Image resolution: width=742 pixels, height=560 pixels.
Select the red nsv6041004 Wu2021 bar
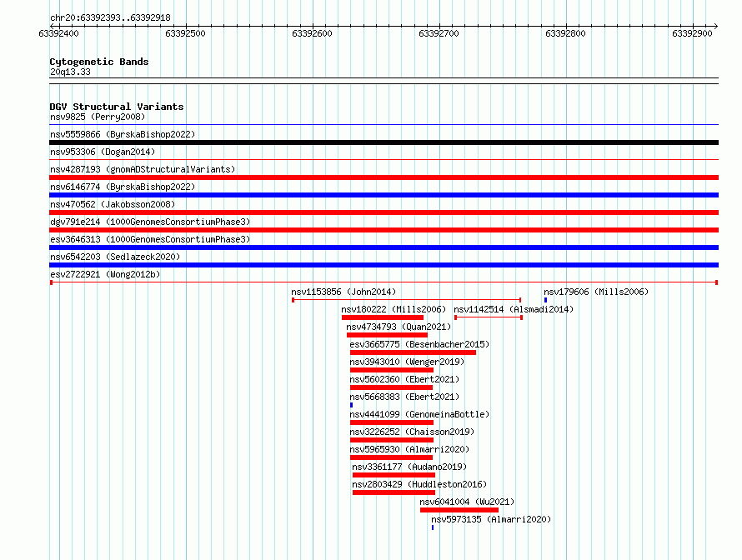(x=459, y=510)
